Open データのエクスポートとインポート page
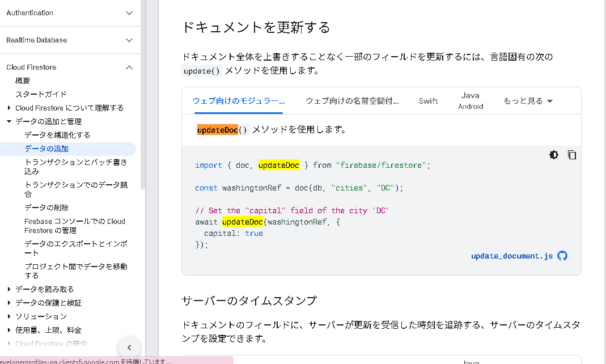Image resolution: width=606 pixels, height=364 pixels. (x=76, y=248)
